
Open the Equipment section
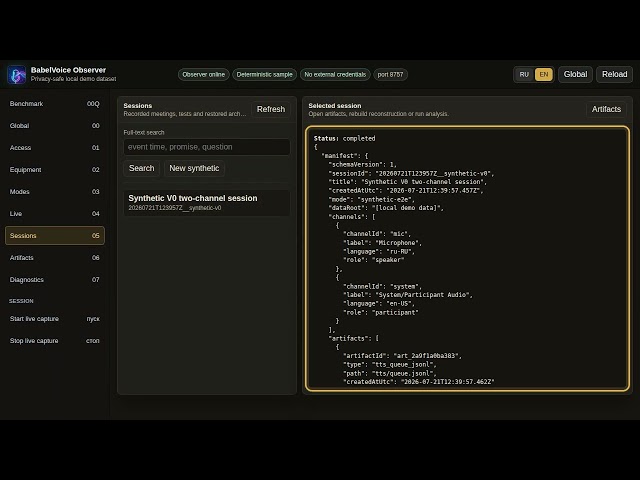[x=55, y=170]
